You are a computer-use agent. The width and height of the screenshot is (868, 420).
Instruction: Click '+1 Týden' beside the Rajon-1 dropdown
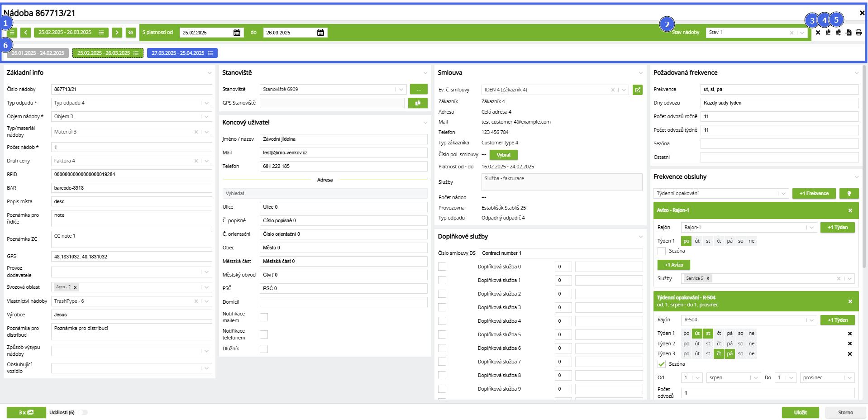click(x=838, y=228)
